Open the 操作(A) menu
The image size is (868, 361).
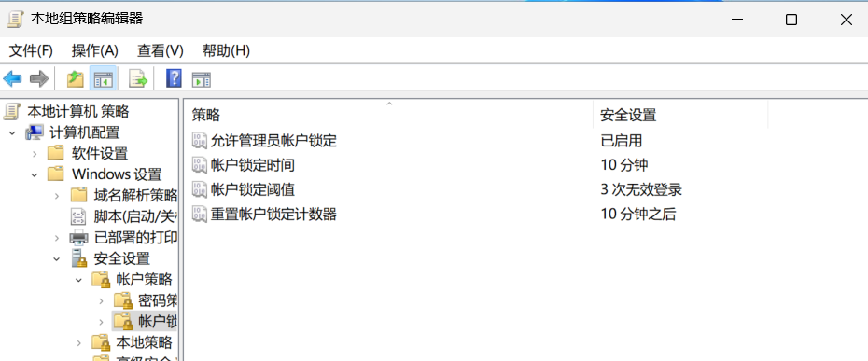(x=94, y=51)
